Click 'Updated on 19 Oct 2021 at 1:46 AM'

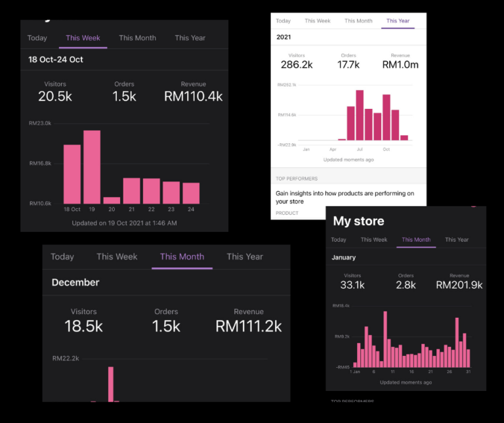[x=124, y=223]
